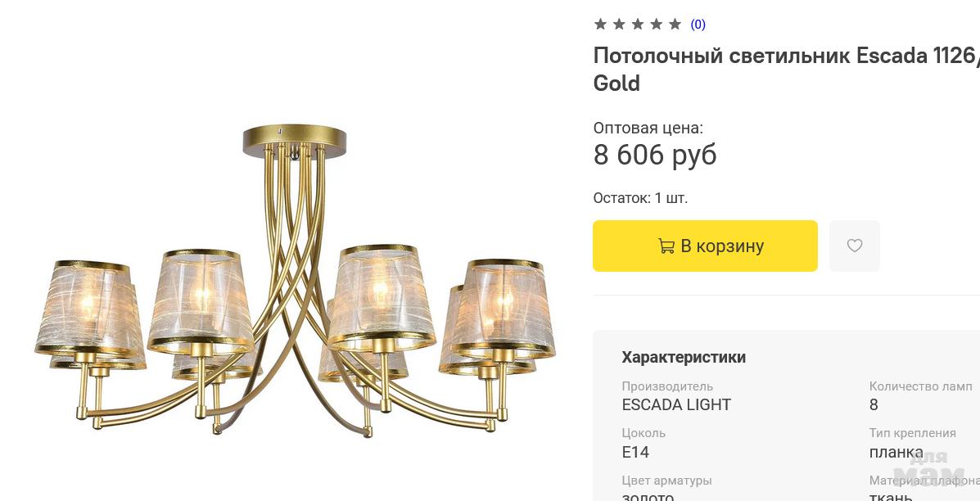This screenshot has height=501, width=980.
Task: Click the Характеристики section heading
Action: [684, 357]
